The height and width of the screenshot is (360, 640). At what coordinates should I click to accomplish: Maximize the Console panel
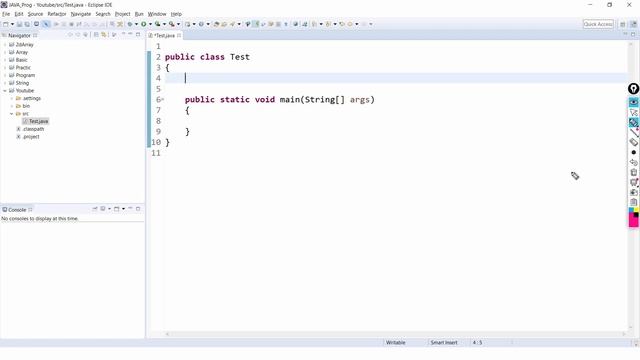[x=138, y=209]
